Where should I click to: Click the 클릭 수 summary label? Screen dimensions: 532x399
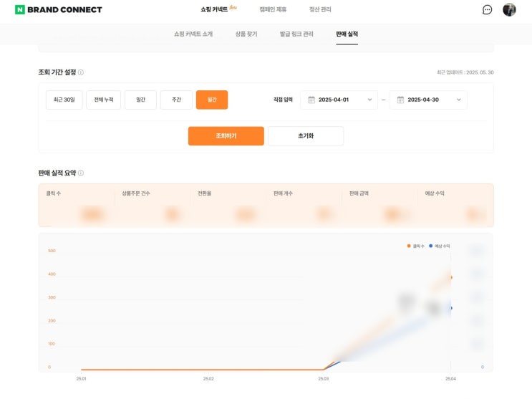click(x=54, y=193)
